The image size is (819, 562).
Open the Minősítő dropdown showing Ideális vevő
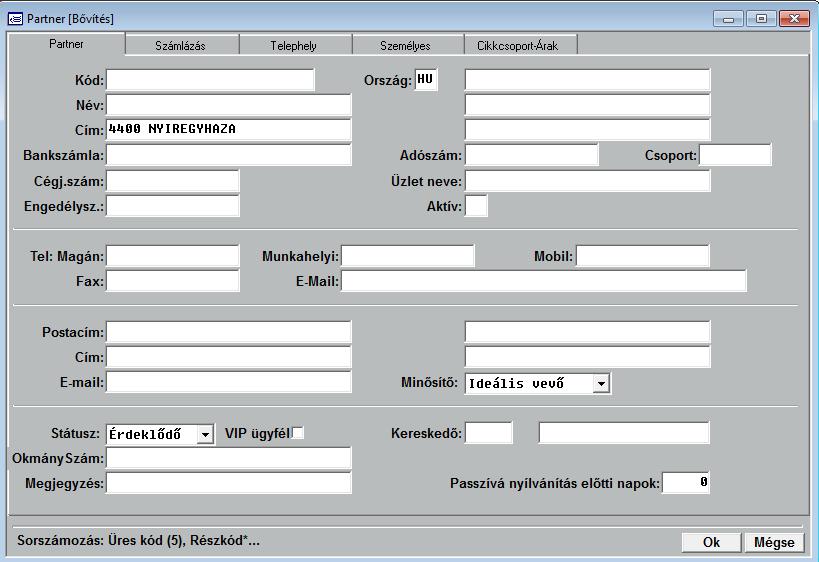coord(601,384)
